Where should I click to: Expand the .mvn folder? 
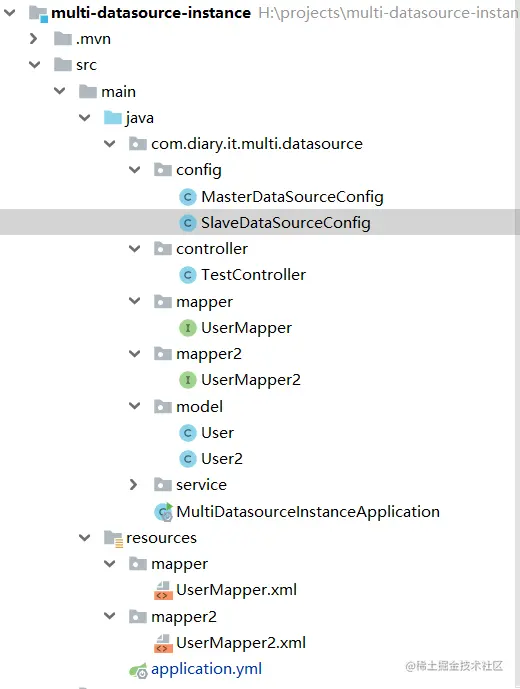click(x=33, y=39)
